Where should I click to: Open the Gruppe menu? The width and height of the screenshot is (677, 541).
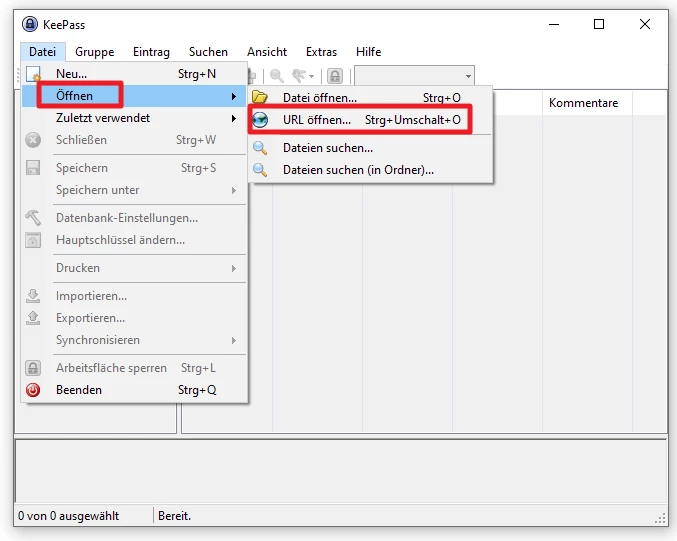[x=95, y=52]
